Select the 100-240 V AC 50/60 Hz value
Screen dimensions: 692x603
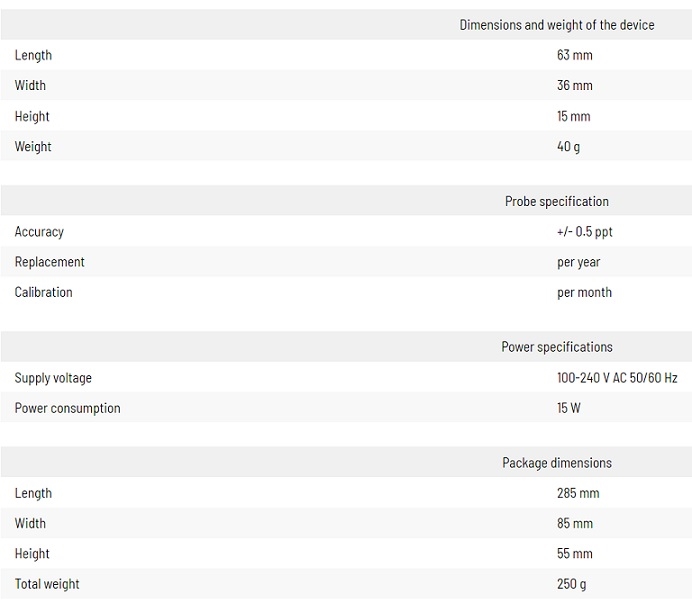pyautogui.click(x=617, y=378)
